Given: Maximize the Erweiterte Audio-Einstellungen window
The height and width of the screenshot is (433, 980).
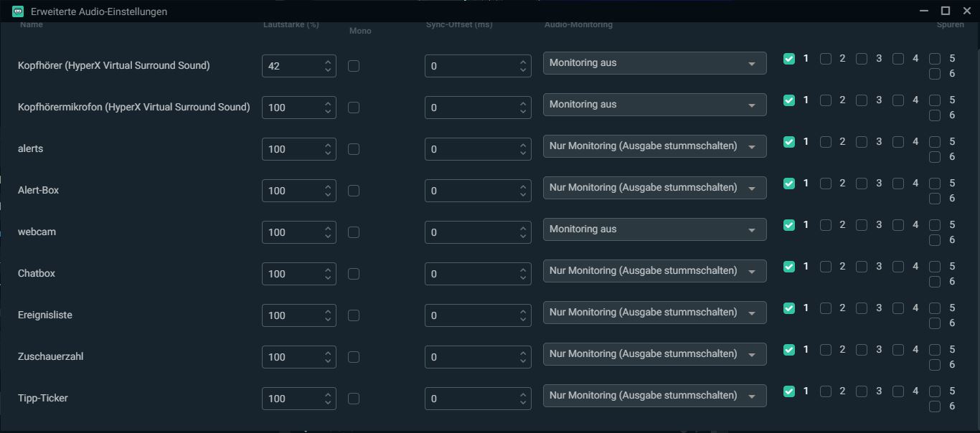Looking at the screenshot, I should pos(946,11).
